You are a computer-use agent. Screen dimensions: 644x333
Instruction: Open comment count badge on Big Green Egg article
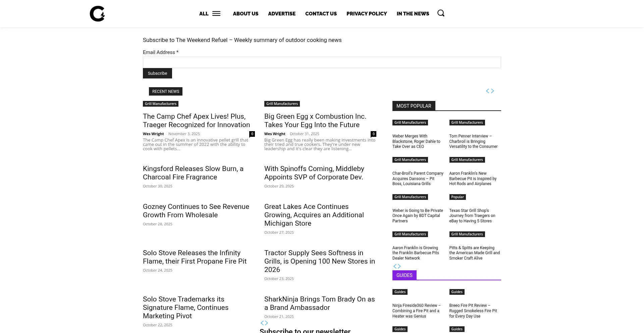[x=373, y=134]
